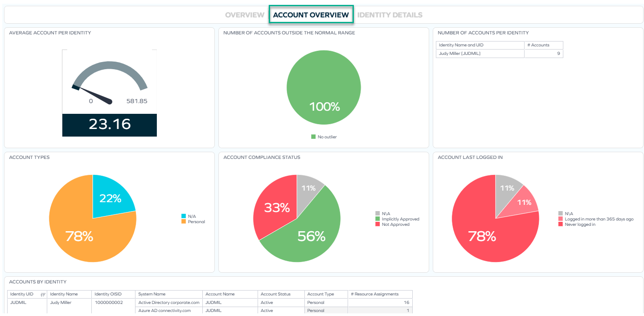Select the Active Directory corporate.com system entry
Screen dimensions: 644x316
coord(168,302)
